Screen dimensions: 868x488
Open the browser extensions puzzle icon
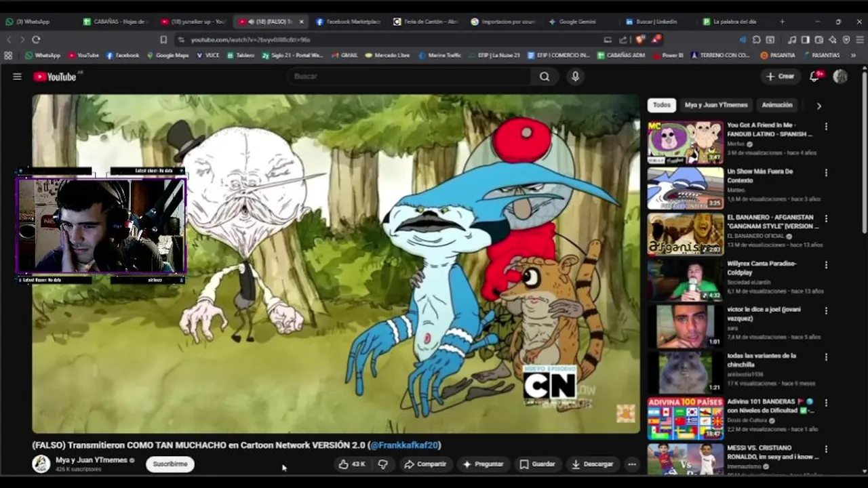[756, 40]
